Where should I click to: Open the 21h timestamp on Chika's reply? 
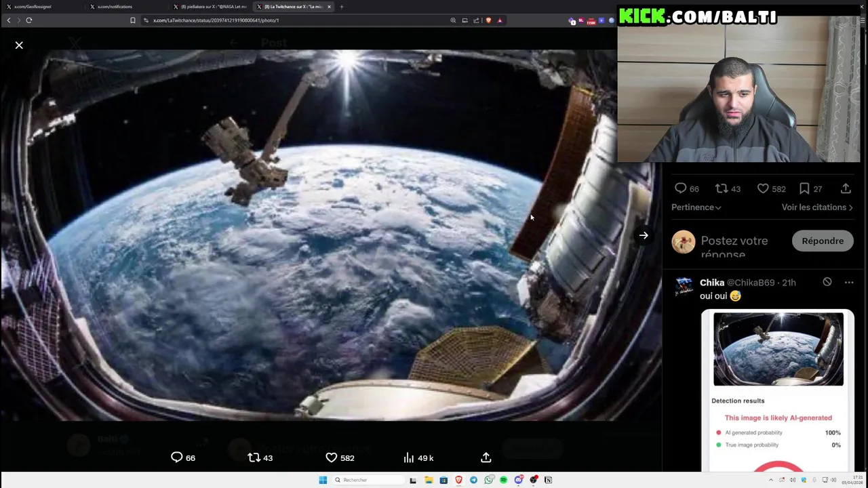coord(789,283)
